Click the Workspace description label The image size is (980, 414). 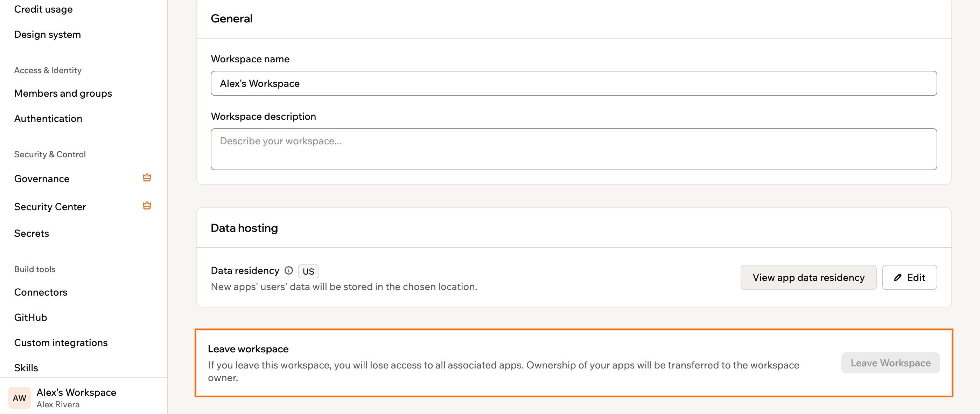pos(263,116)
